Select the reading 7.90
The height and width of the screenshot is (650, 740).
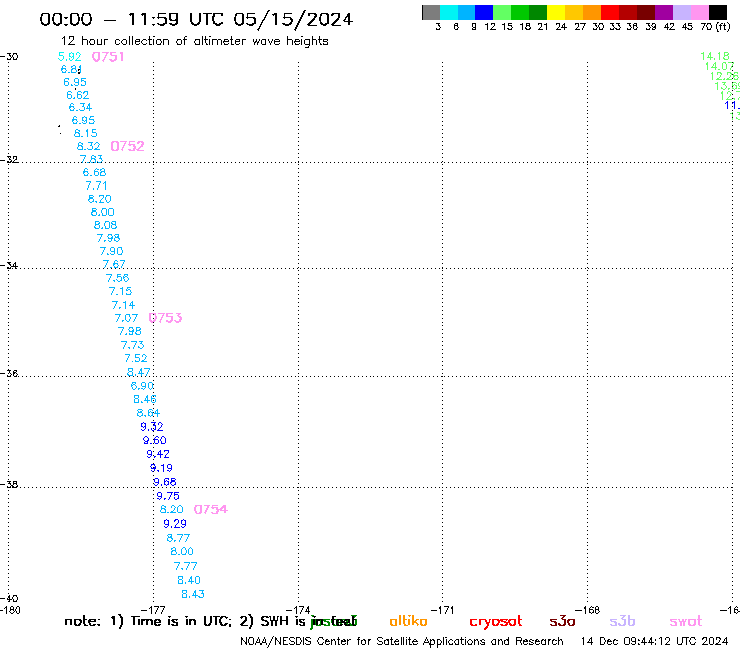111,251
